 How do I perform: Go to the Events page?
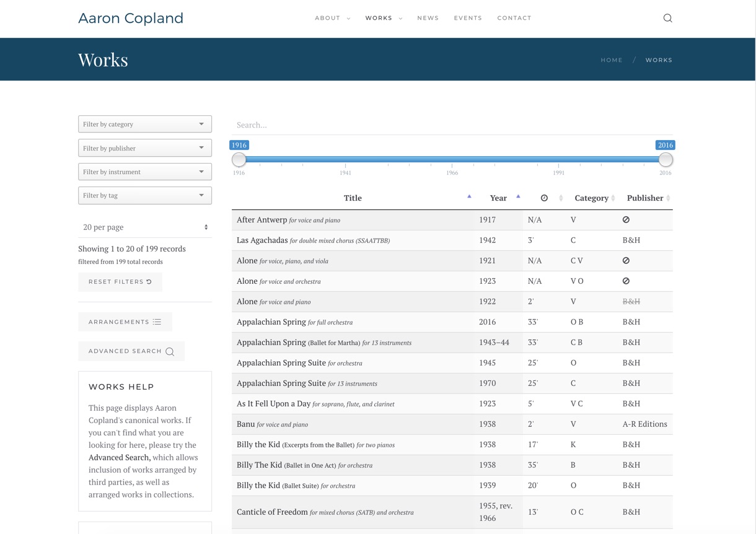click(x=468, y=18)
